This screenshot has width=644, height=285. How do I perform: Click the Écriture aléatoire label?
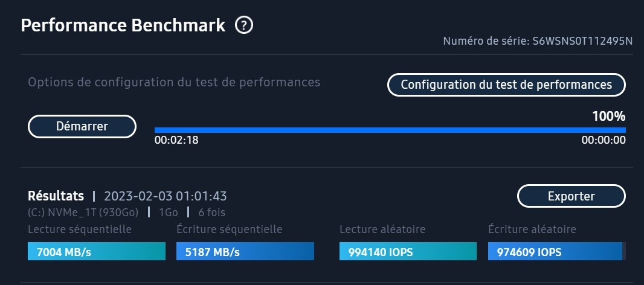pyautogui.click(x=532, y=229)
